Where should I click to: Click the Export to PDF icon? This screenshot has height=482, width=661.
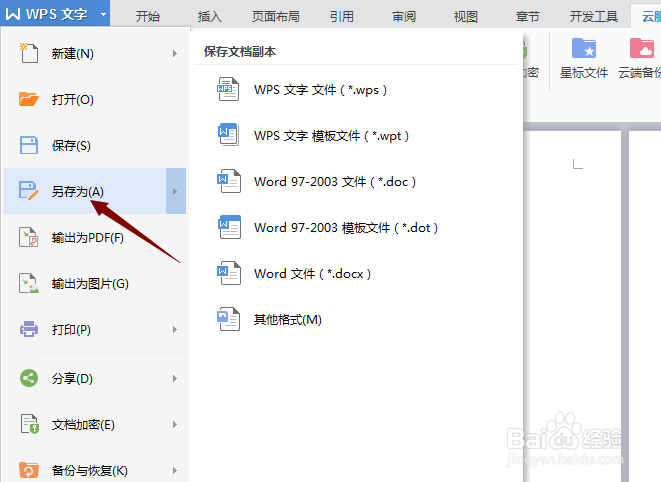coord(29,237)
